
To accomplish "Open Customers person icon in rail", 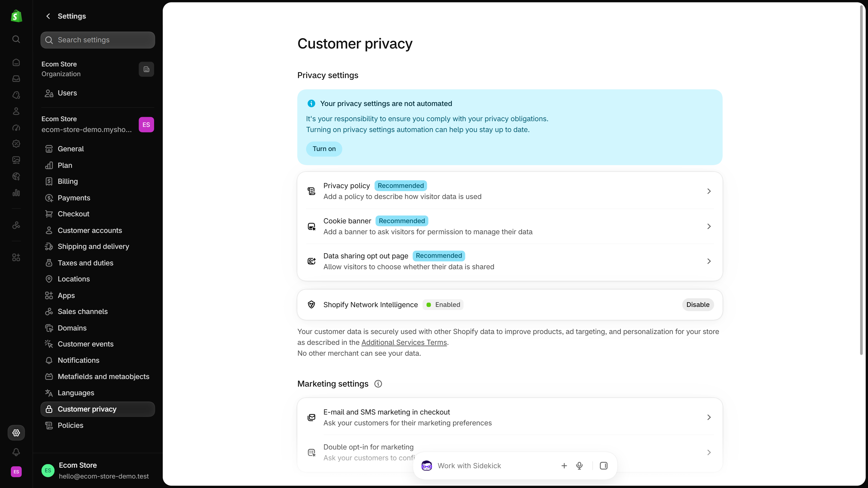I will [x=16, y=111].
